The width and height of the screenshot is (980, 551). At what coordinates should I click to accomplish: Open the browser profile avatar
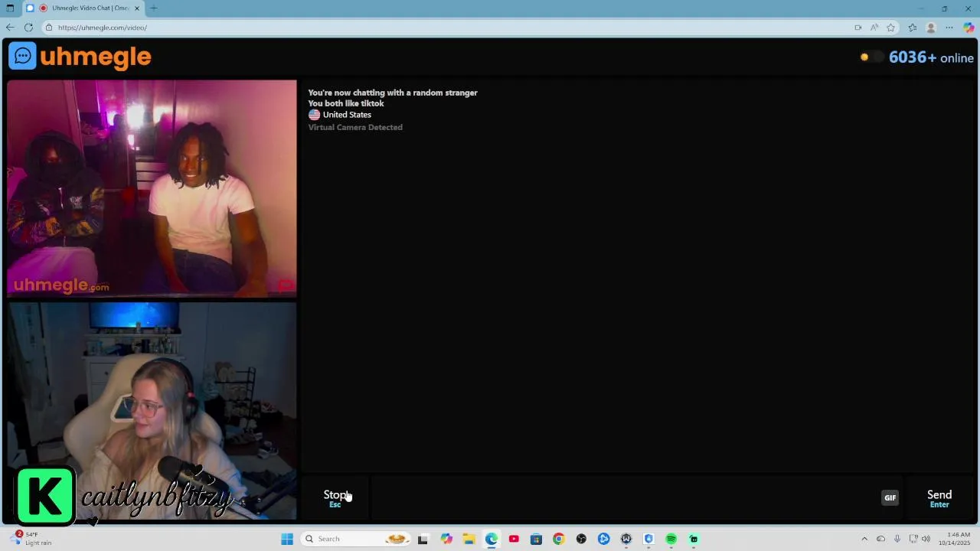coord(931,28)
